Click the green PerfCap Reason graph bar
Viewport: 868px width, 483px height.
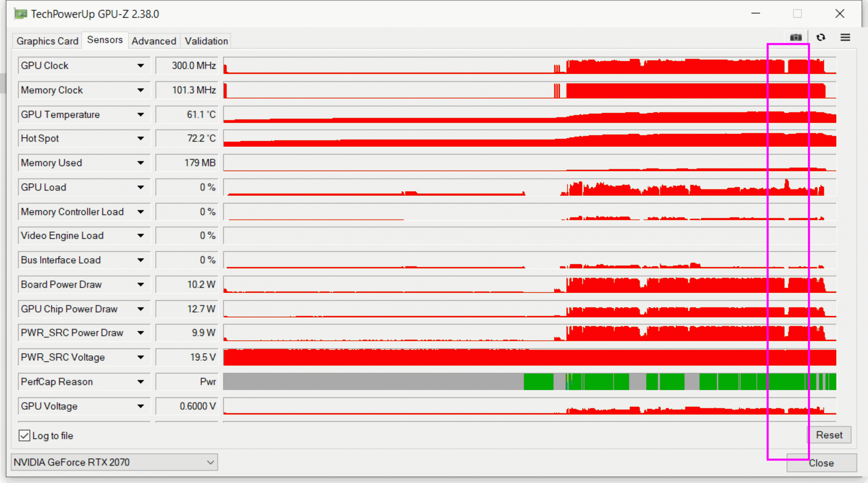click(538, 381)
